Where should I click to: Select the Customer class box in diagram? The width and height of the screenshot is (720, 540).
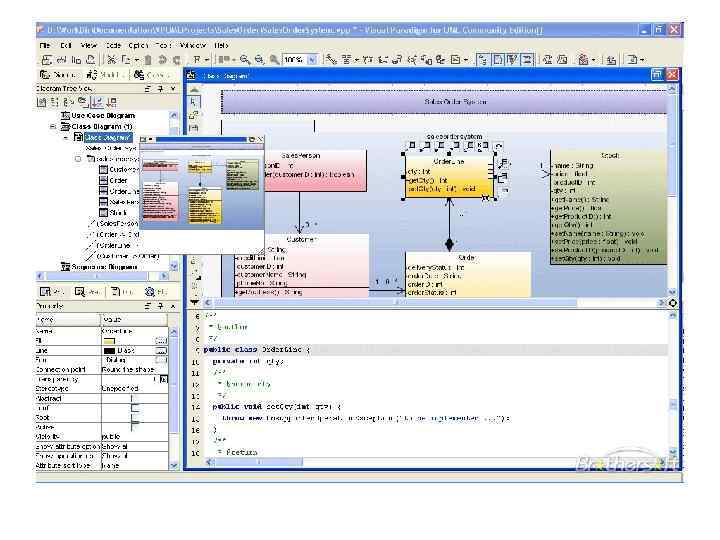[301, 266]
